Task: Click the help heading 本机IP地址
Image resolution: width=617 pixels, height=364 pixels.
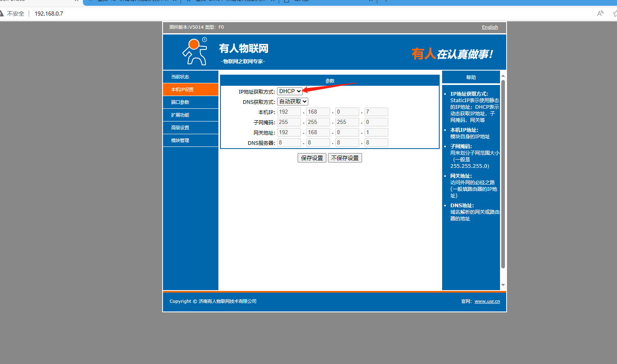Action: [x=464, y=130]
